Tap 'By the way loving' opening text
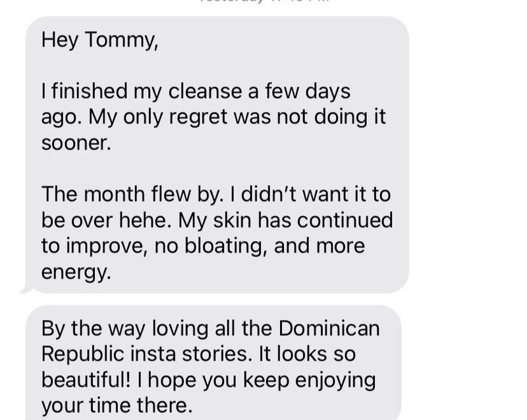This screenshot has height=420, width=527. (x=125, y=328)
